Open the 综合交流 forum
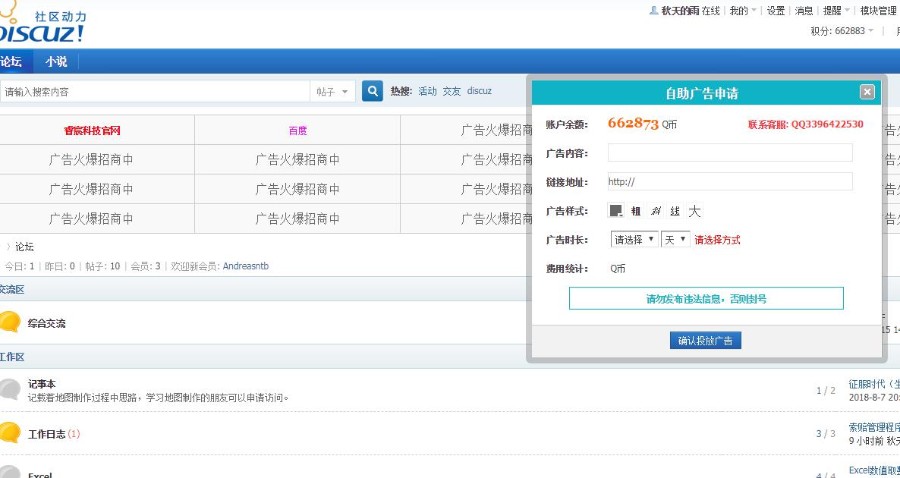This screenshot has width=900, height=478. pyautogui.click(x=46, y=324)
